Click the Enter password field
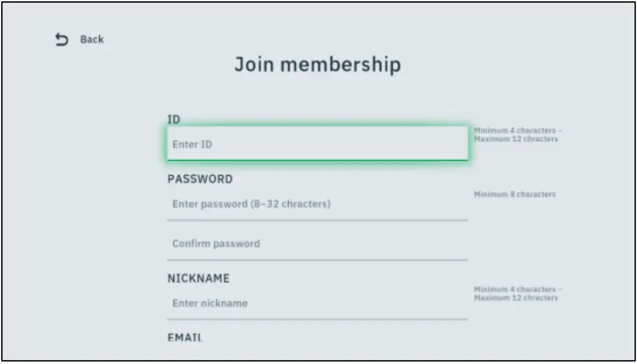Image resolution: width=637 pixels, height=364 pixels. (x=317, y=203)
